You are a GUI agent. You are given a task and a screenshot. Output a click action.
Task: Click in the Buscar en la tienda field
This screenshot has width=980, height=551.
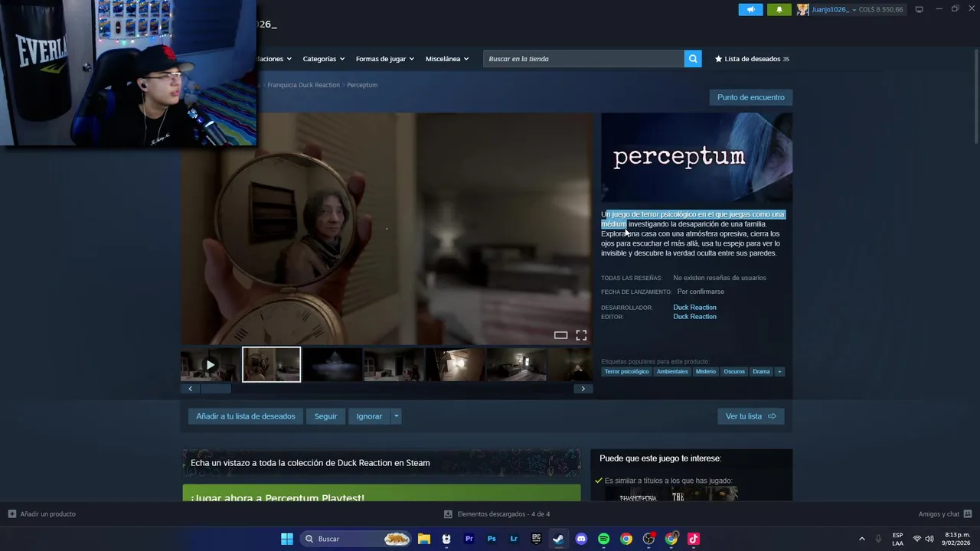pyautogui.click(x=583, y=59)
